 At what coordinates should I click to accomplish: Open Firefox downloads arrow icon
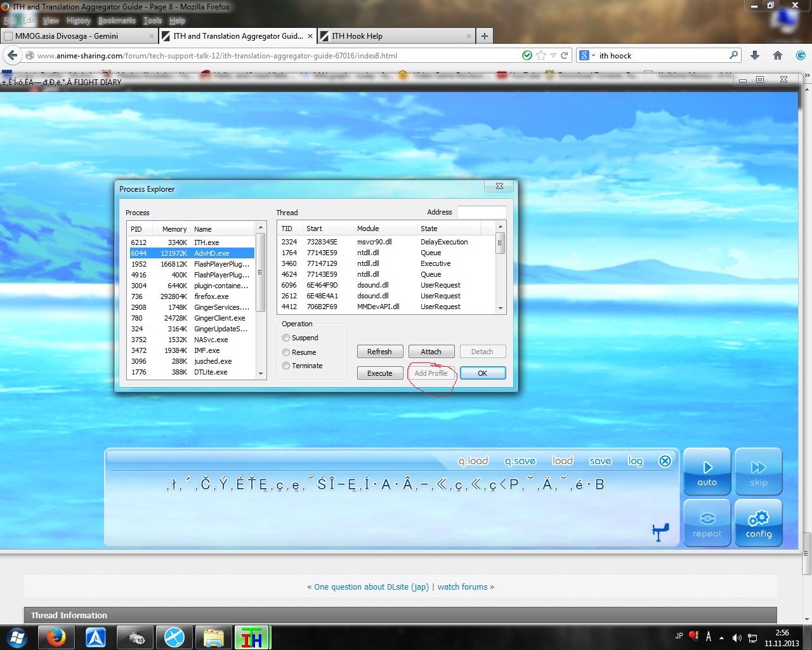coord(755,55)
